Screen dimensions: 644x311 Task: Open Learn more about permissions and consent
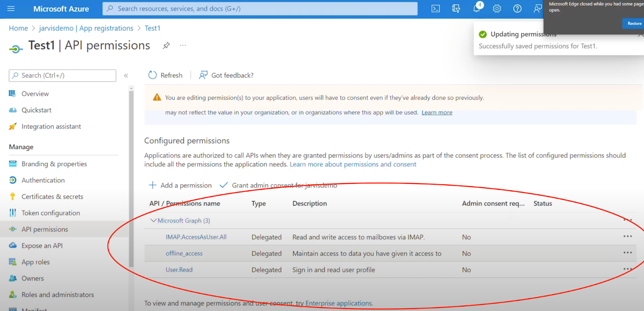click(353, 164)
